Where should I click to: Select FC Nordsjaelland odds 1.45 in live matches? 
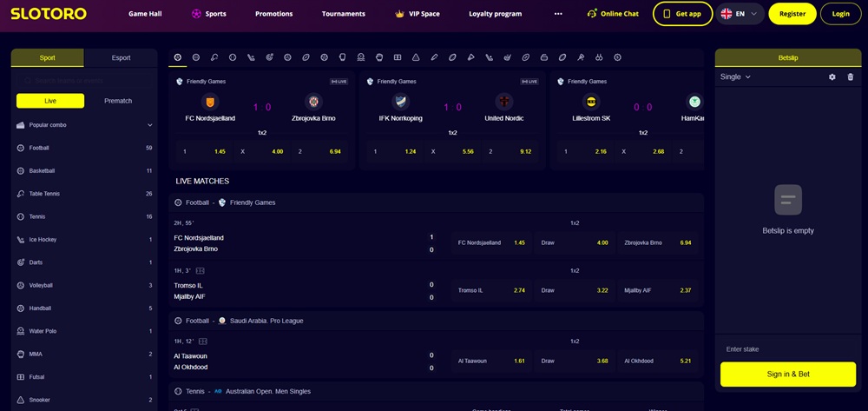tap(492, 242)
